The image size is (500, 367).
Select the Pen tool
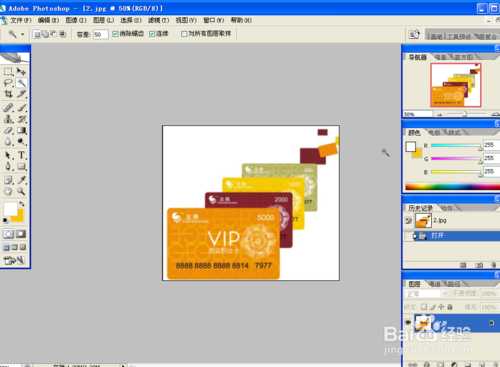click(8, 166)
